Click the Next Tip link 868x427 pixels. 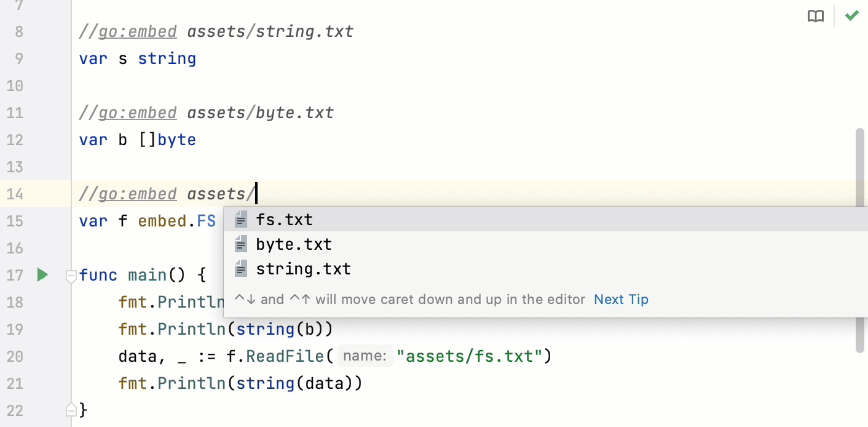click(x=621, y=299)
